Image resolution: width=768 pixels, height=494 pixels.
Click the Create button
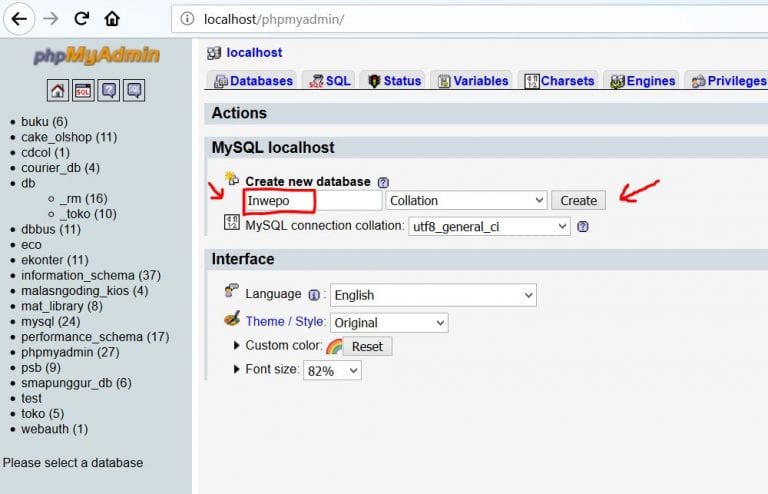tap(578, 201)
